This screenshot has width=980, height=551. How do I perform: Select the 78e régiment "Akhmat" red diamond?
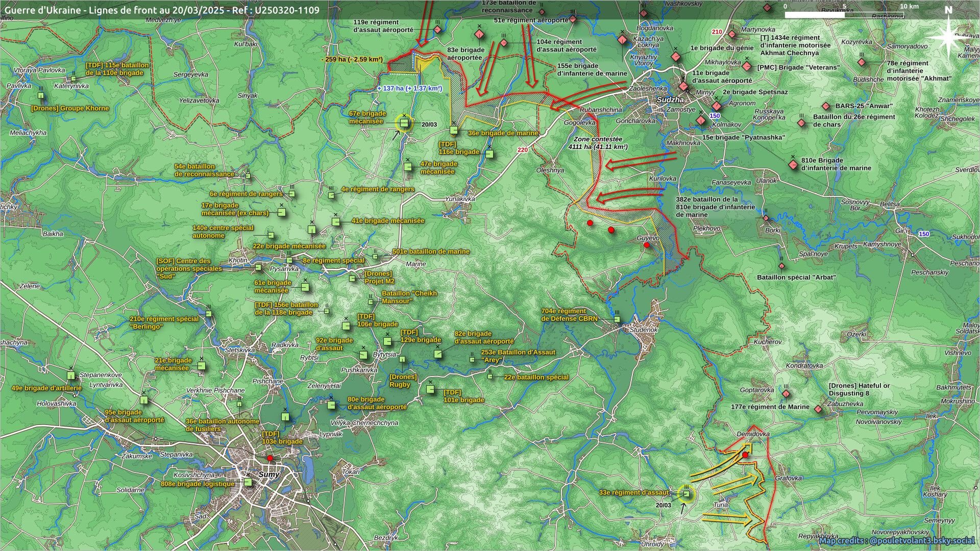tap(862, 62)
